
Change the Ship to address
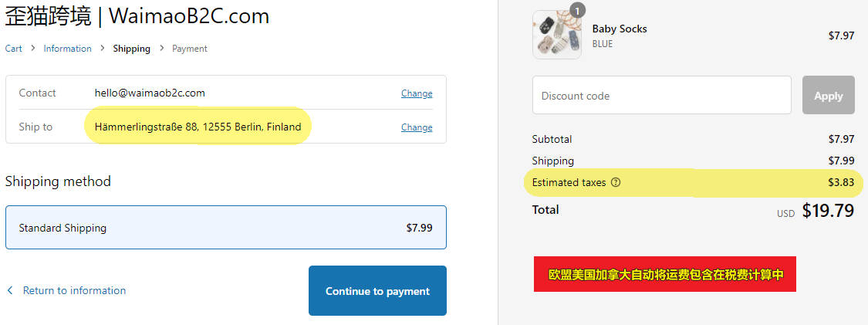pos(417,127)
